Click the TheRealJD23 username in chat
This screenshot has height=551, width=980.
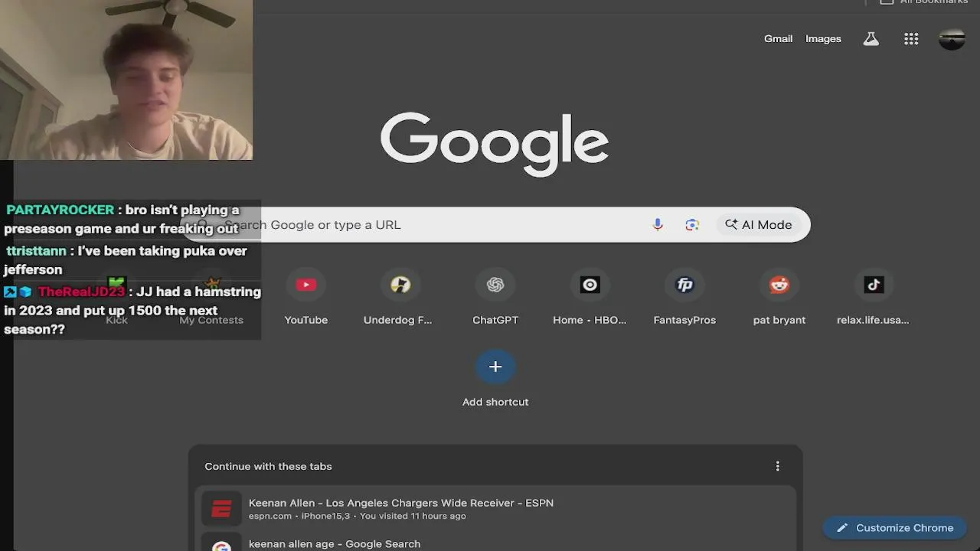coord(81,292)
